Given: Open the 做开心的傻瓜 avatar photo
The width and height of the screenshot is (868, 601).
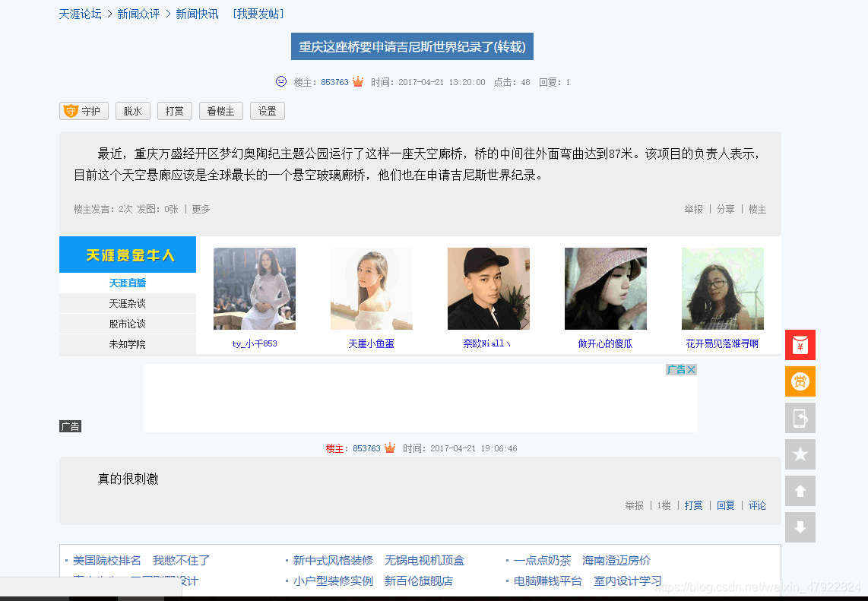Looking at the screenshot, I should [606, 289].
